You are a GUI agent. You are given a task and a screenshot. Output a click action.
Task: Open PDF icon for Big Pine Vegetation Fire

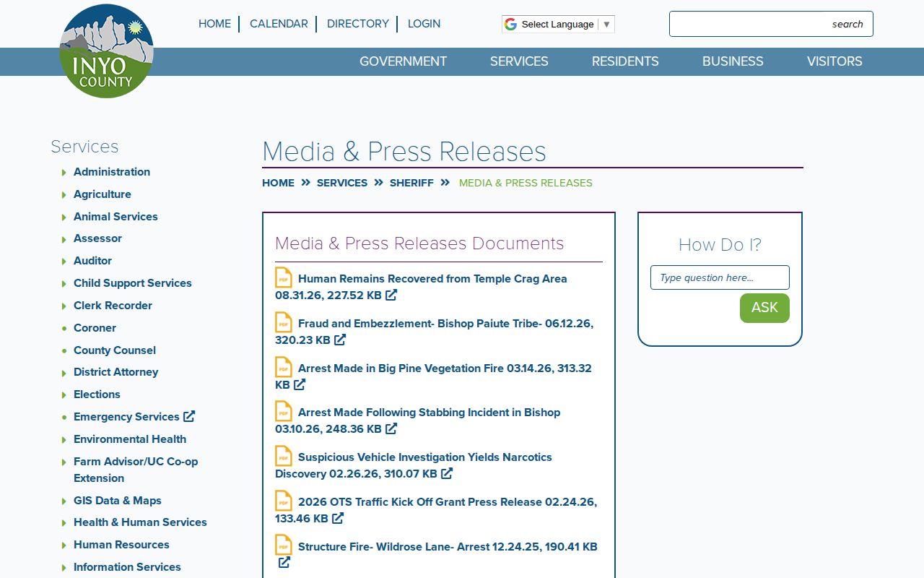point(284,367)
